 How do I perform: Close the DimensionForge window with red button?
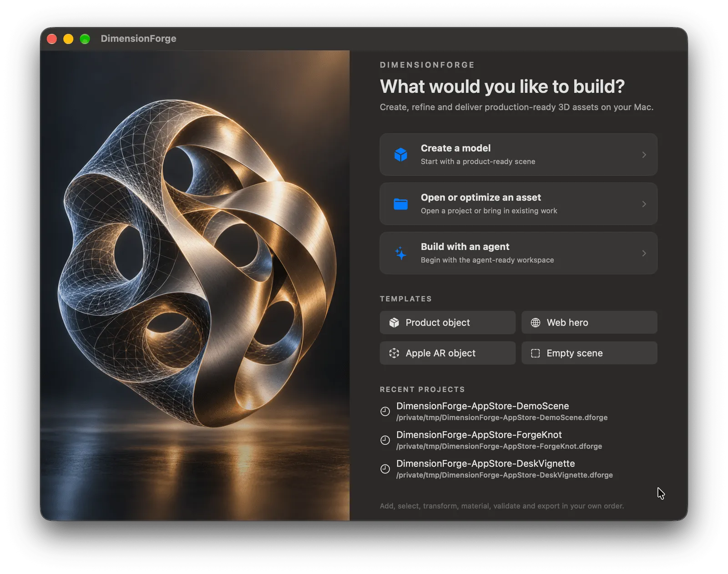point(52,39)
